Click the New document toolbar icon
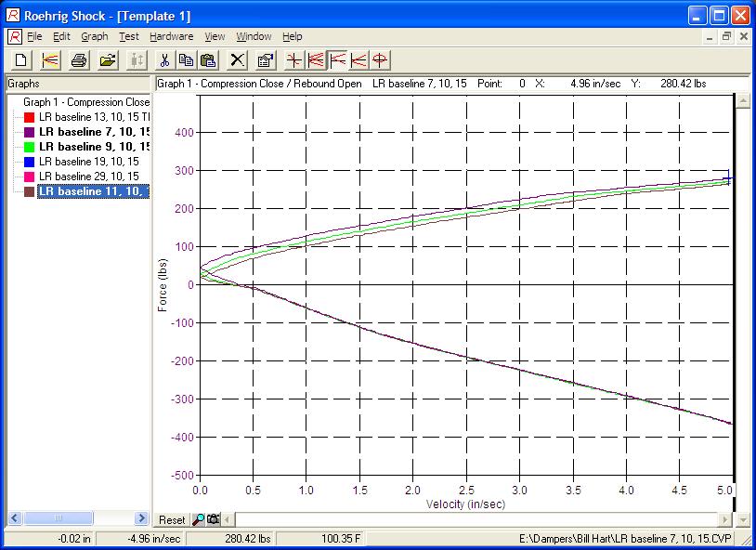 point(21,60)
